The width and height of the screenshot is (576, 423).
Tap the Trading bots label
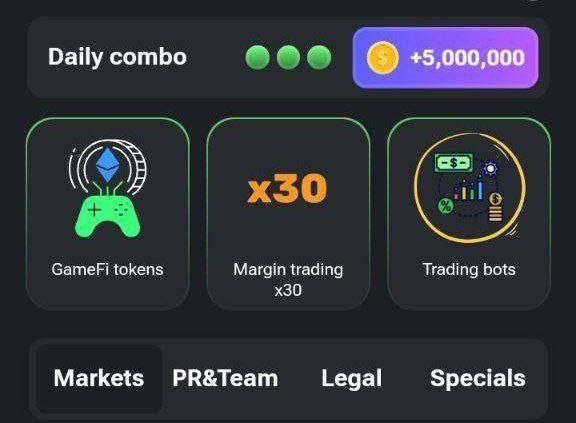[x=469, y=270]
